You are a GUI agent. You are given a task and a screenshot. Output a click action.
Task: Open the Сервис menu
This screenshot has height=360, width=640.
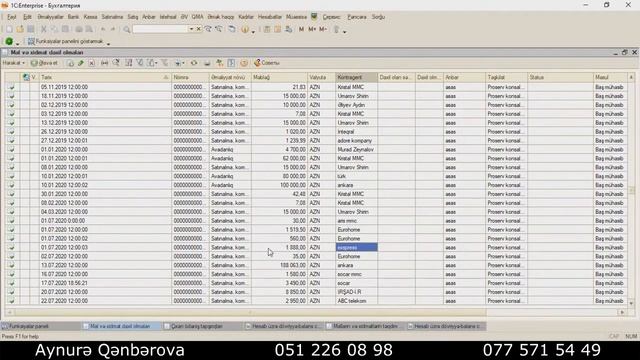331,17
